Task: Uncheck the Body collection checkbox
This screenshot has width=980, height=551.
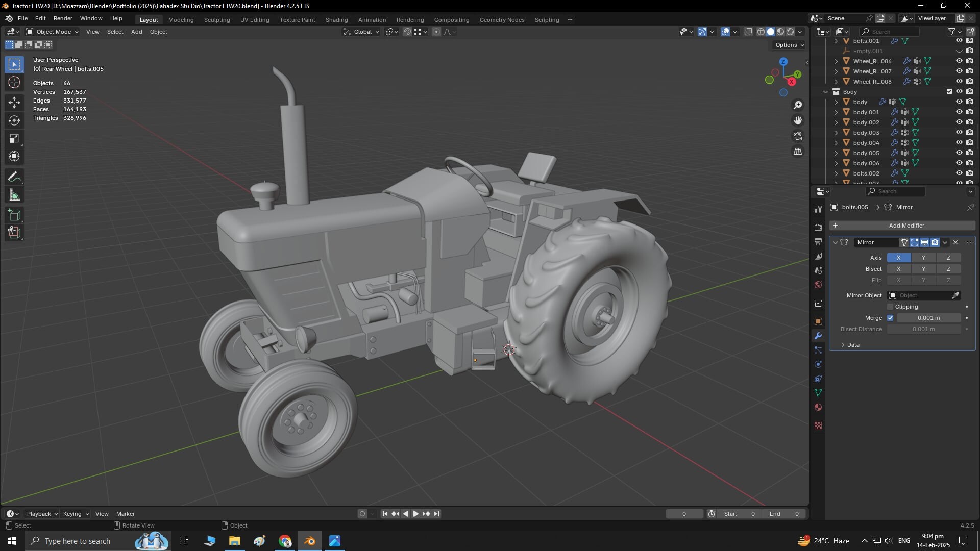Action: point(949,91)
